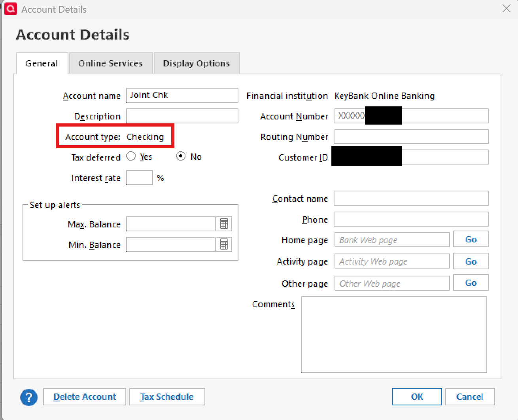Select Yes for Tax deferred
This screenshot has width=518, height=420.
click(131, 156)
